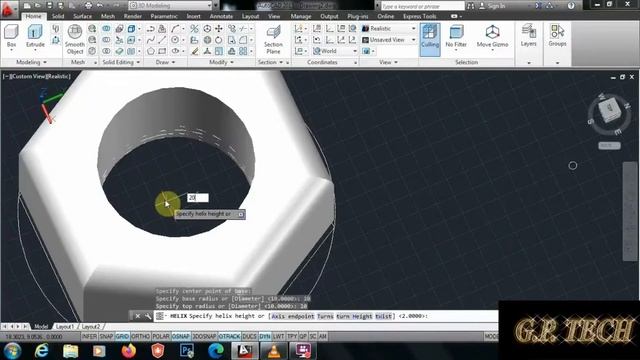Image resolution: width=640 pixels, height=360 pixels.
Task: Toggle INFER constraints in status bar
Action: pyautogui.click(x=89, y=336)
